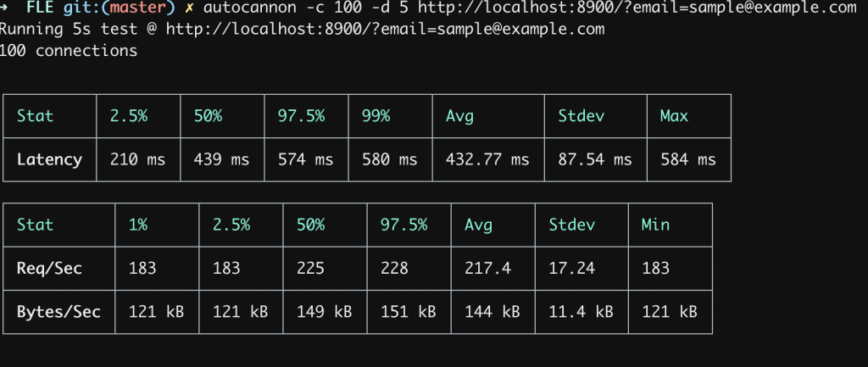Click the yellow git dirty marker
This screenshot has height=367, width=868.
tap(189, 8)
